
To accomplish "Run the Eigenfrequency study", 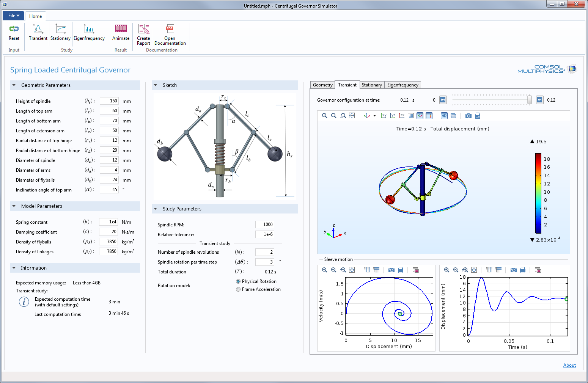I will tap(89, 29).
